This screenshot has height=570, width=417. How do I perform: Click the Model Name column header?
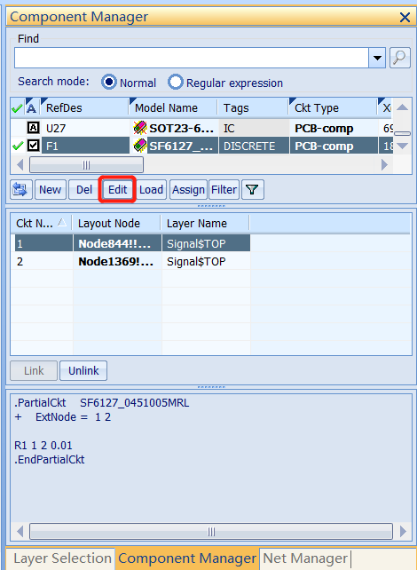(173, 108)
